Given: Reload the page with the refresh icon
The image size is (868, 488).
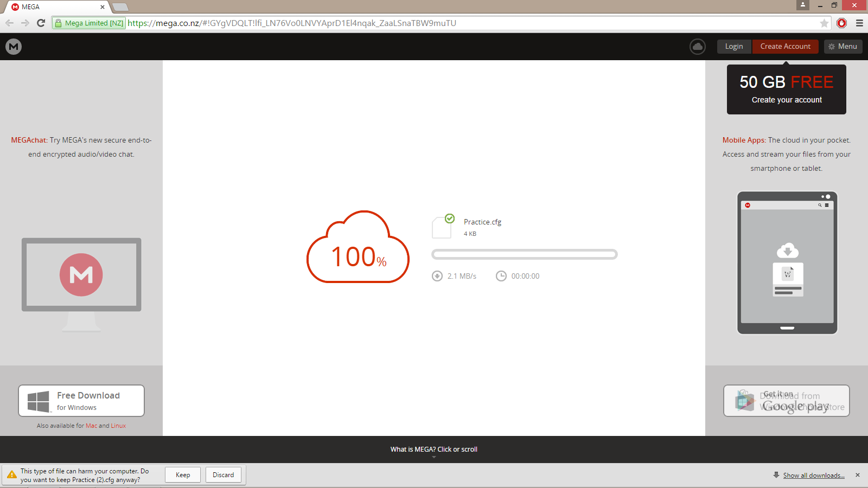Looking at the screenshot, I should (x=41, y=23).
